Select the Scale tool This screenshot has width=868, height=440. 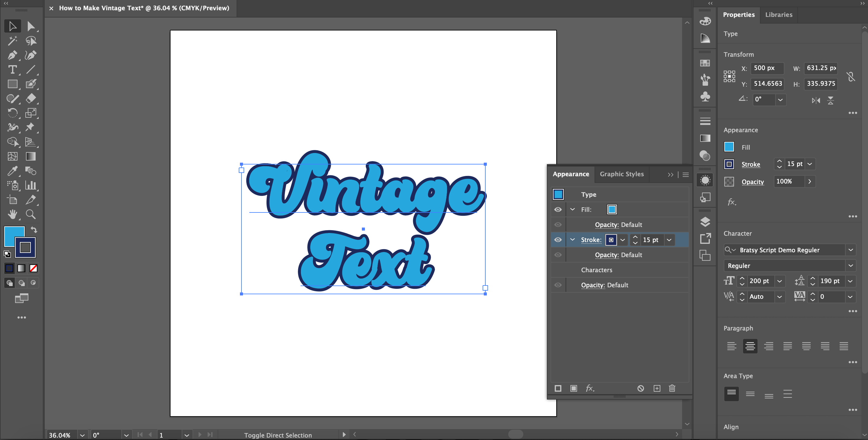31,113
